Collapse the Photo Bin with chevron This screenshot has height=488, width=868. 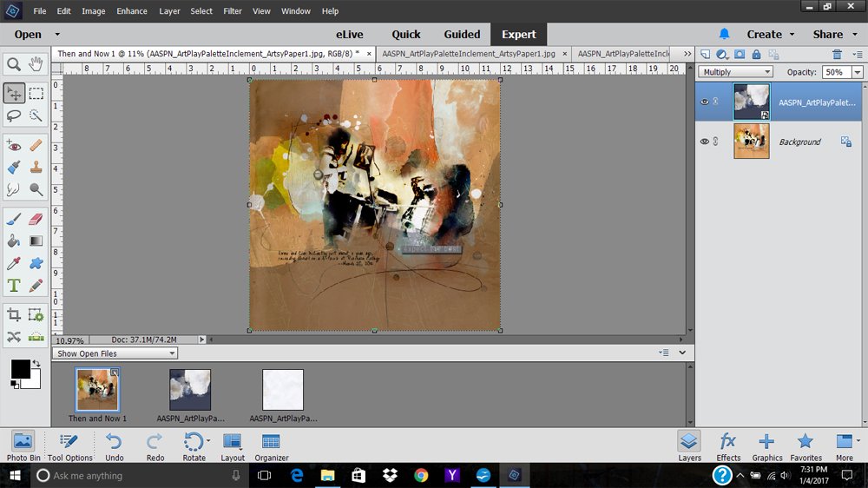click(x=682, y=353)
